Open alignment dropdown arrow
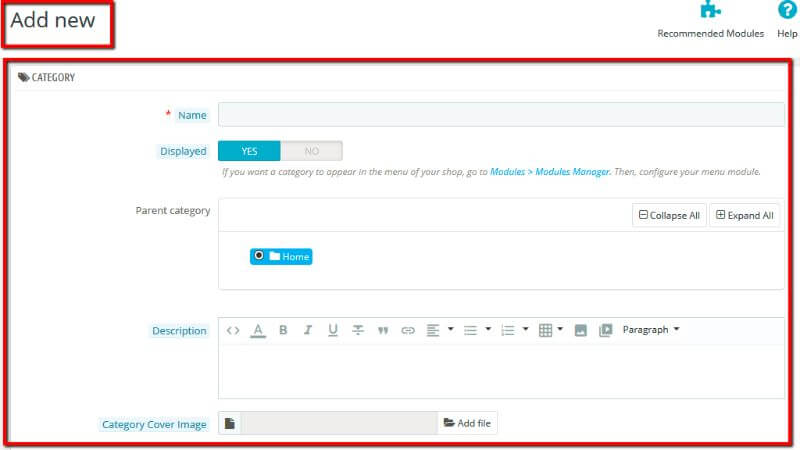The height and width of the screenshot is (450, 800). [451, 329]
